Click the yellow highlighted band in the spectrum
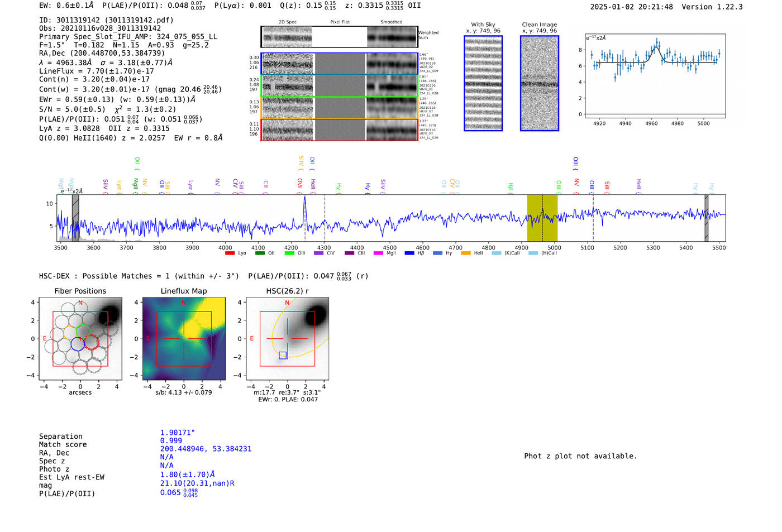 (x=542, y=218)
